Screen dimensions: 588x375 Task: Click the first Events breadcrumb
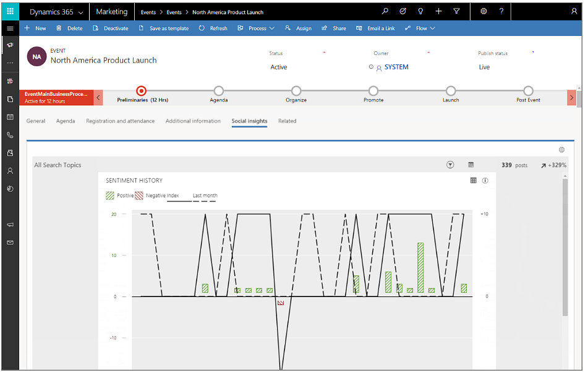pyautogui.click(x=148, y=12)
